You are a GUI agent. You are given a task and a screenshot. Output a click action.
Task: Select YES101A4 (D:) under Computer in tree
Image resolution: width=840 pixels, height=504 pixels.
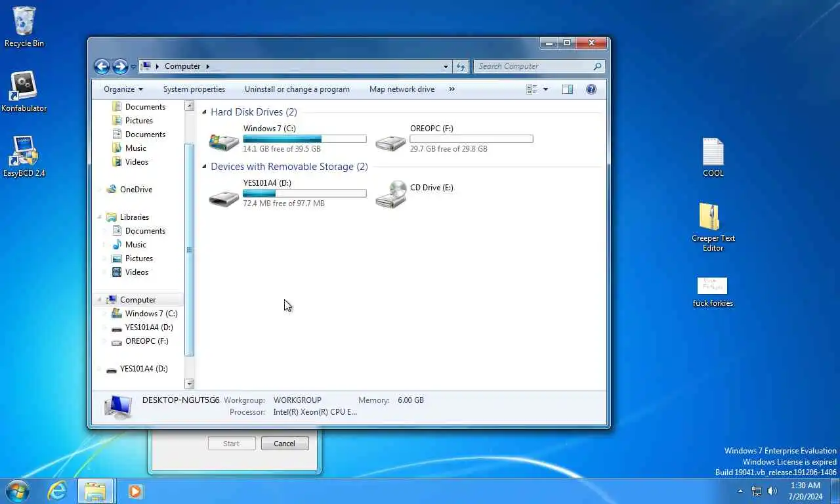coord(149,327)
